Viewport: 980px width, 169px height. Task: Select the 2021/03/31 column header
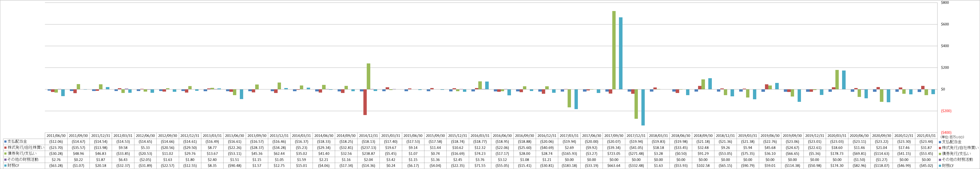coord(926,136)
